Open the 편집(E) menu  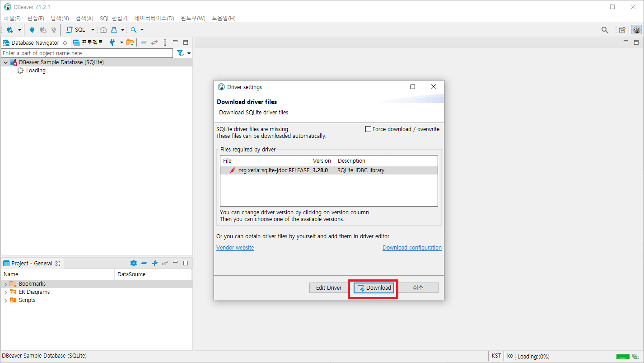pos(36,18)
